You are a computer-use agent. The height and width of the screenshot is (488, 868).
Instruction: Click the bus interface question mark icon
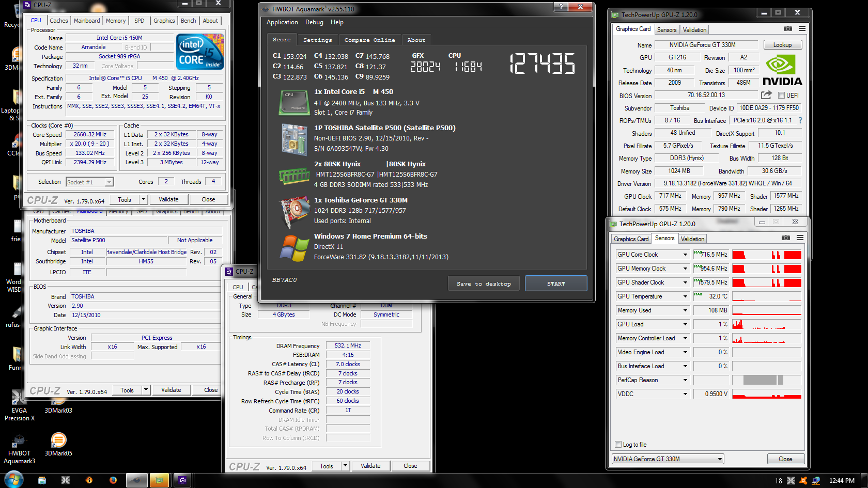[x=800, y=120]
